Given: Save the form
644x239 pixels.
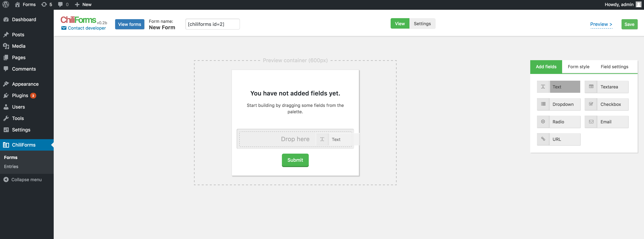Looking at the screenshot, I should (x=629, y=24).
